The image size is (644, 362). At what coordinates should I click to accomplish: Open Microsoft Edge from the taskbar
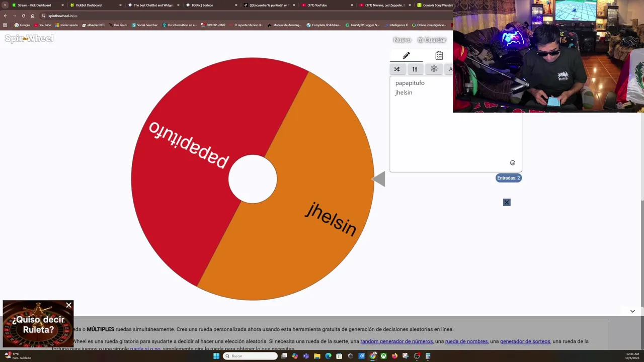point(328,356)
